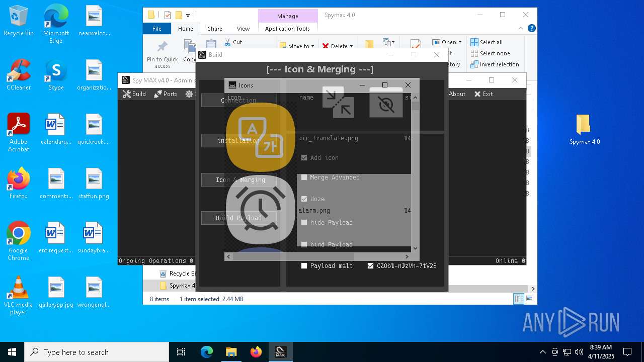Image resolution: width=644 pixels, height=362 pixels.
Task: Click Select none in Explorer ribbon
Action: click(x=490, y=53)
